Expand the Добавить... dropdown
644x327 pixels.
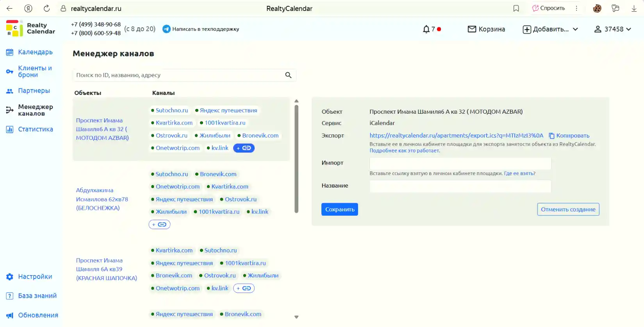[x=550, y=29]
